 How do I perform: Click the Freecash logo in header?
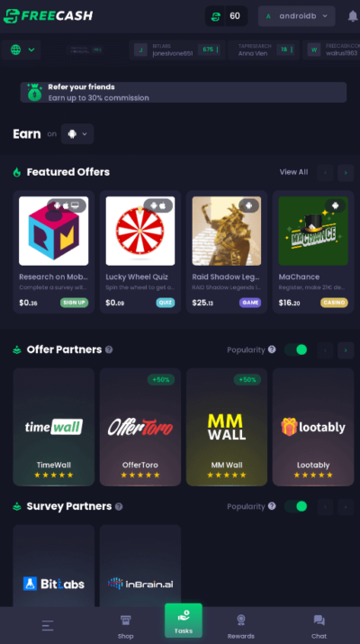tap(48, 16)
